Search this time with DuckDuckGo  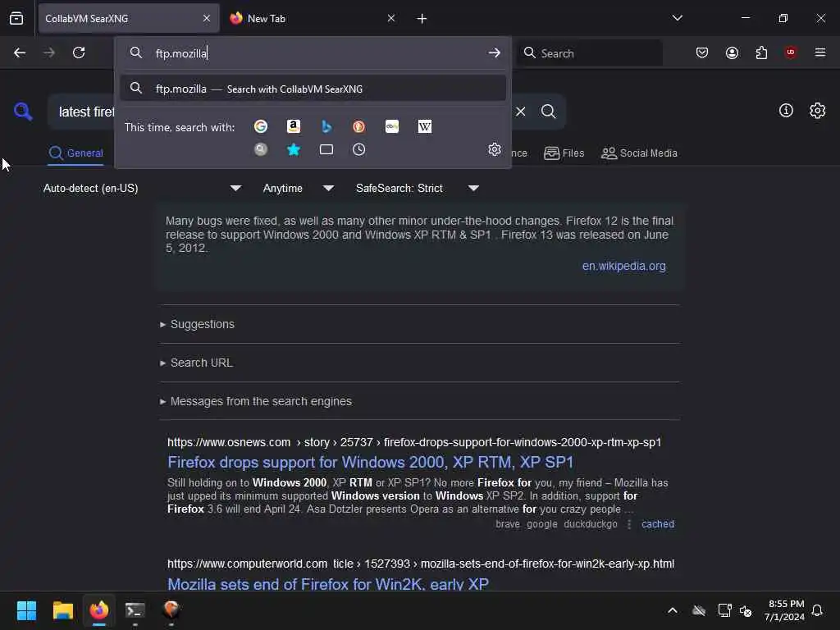click(359, 126)
